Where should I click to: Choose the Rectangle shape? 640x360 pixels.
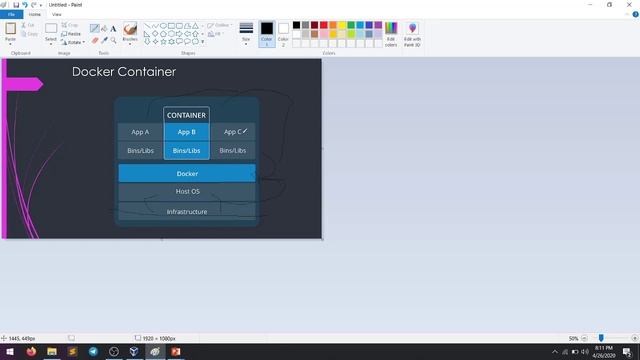[x=171, y=26]
